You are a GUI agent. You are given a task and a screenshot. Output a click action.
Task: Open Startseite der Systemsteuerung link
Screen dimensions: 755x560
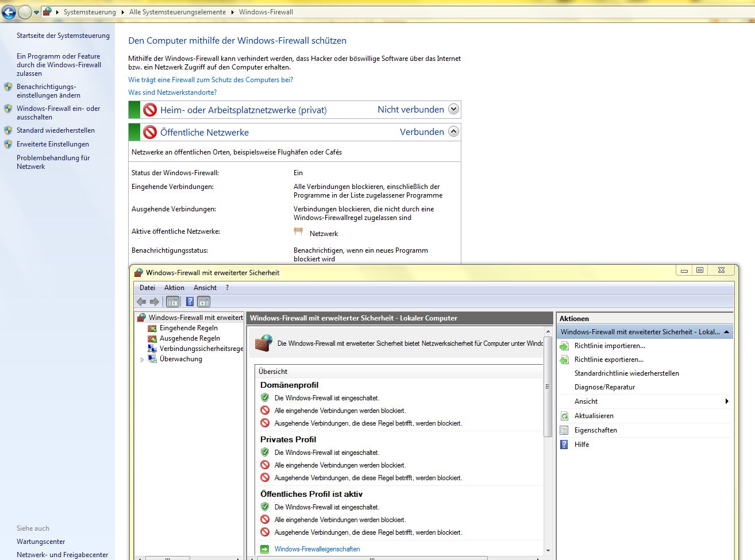[63, 36]
